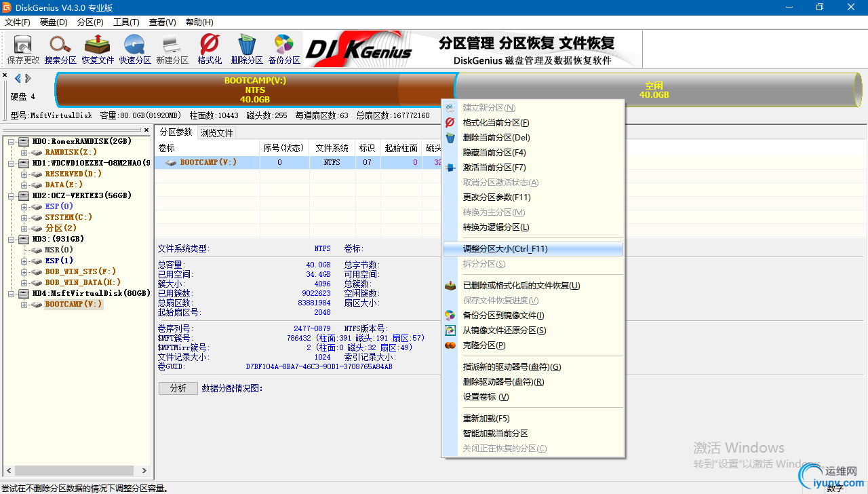Open the 分区(P) menu

(x=90, y=22)
